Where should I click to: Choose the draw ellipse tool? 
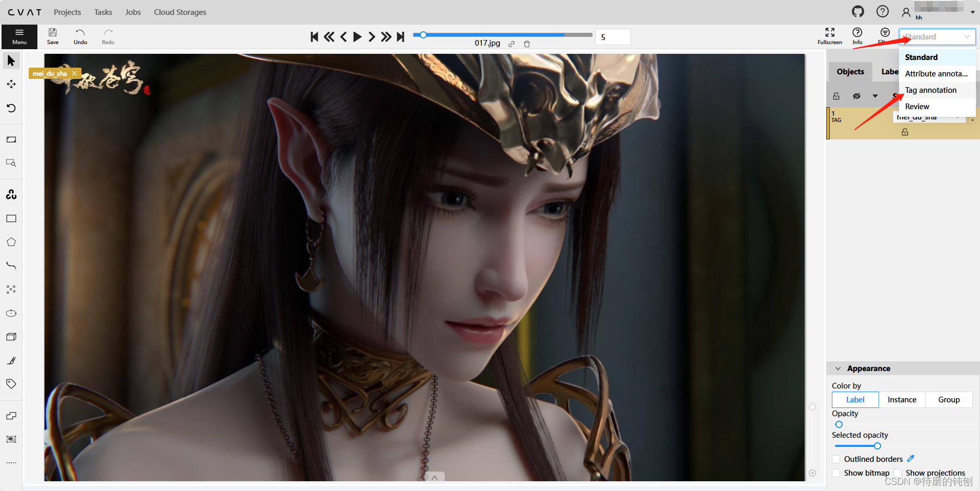(11, 313)
